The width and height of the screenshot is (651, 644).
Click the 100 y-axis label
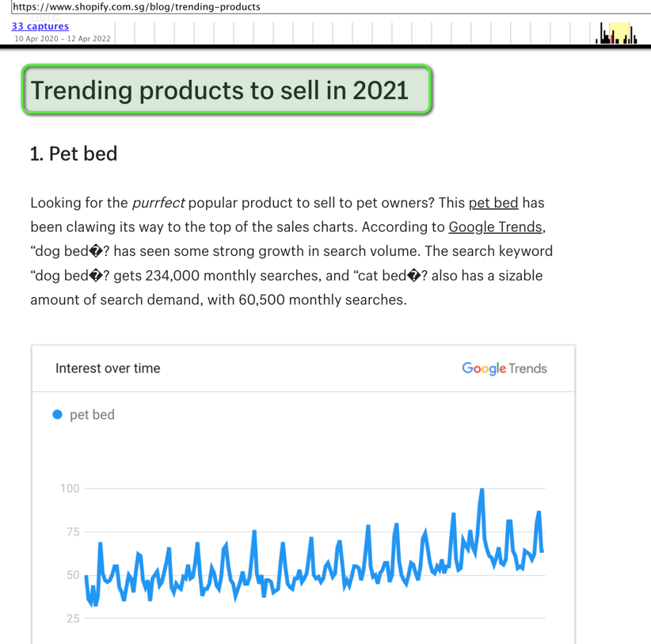70,488
